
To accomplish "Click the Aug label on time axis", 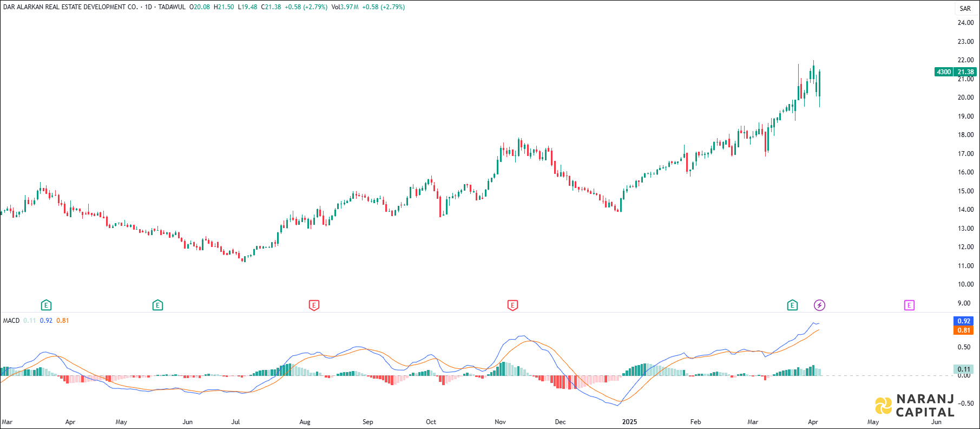I will point(305,422).
